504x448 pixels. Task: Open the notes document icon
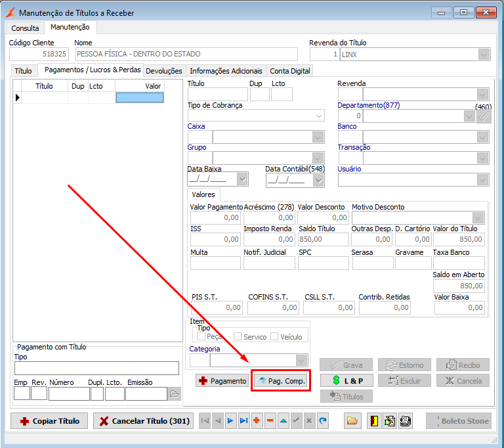coord(390,420)
